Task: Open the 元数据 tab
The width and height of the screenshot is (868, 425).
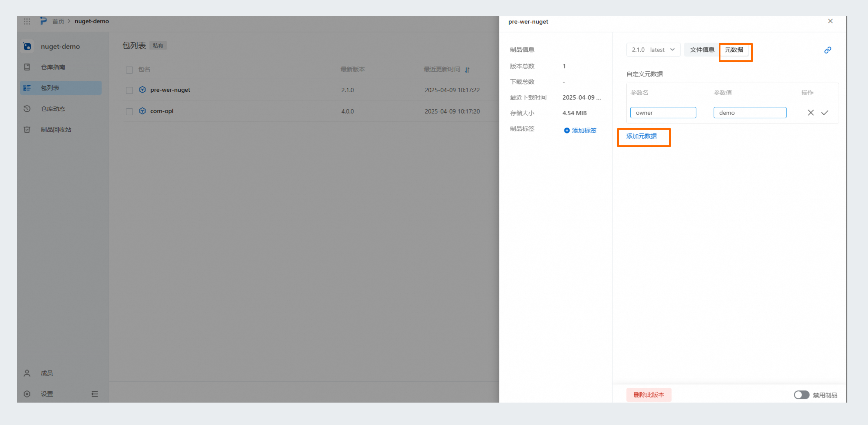Action: point(734,50)
